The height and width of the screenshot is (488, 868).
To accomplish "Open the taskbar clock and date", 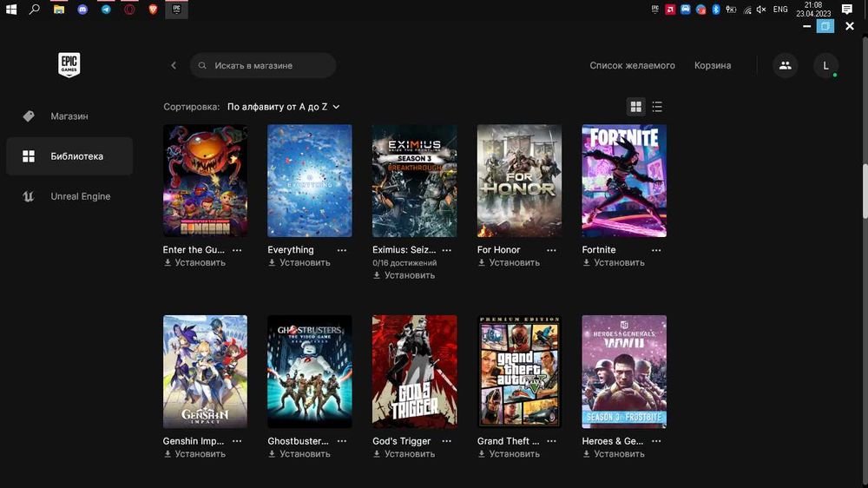I will (x=813, y=9).
